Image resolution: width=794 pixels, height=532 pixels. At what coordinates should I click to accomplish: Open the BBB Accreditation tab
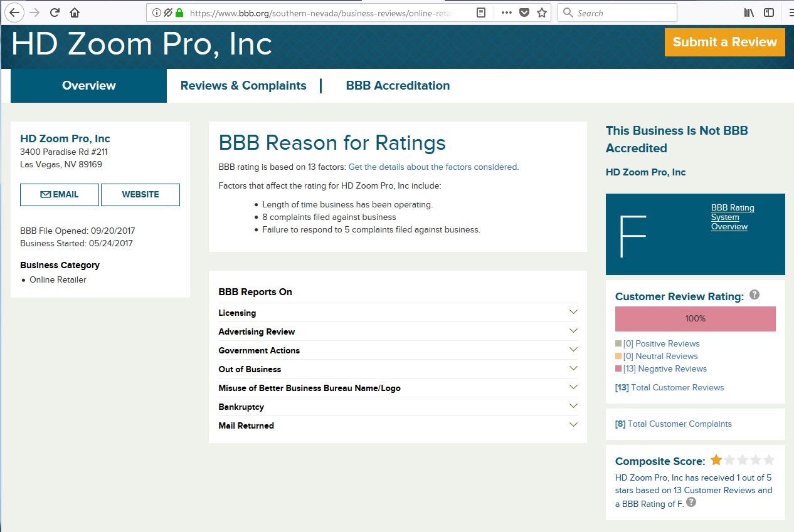click(398, 86)
